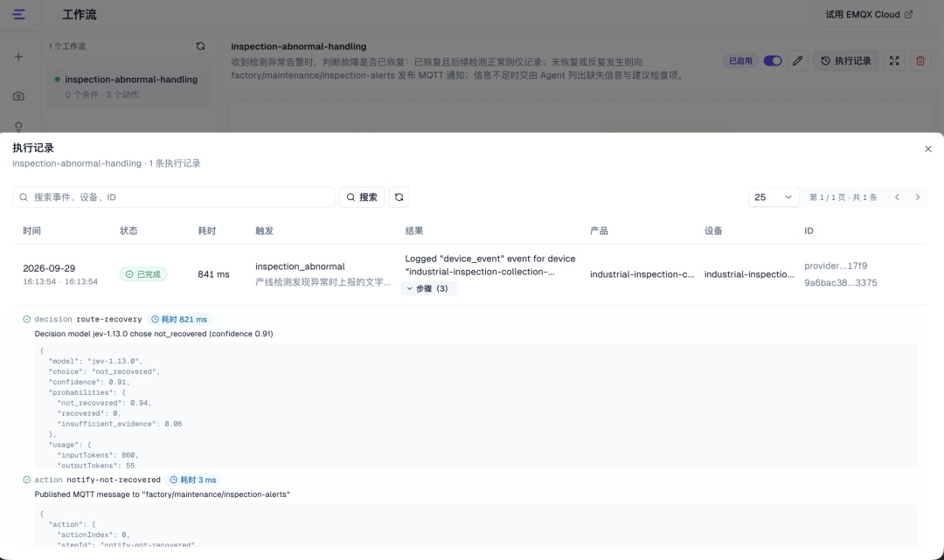Refresh the workflow list
944x560 pixels.
click(x=200, y=46)
